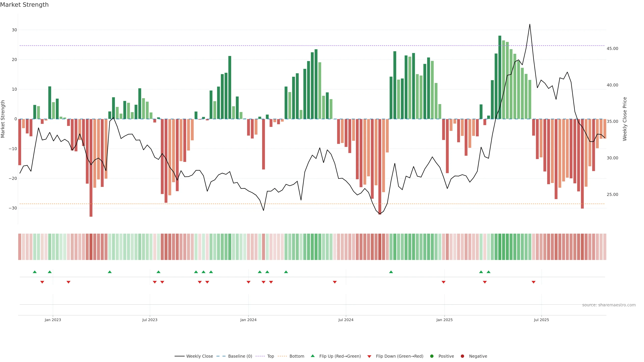
Task: Click the Market Strength chart title
Action: [24, 5]
